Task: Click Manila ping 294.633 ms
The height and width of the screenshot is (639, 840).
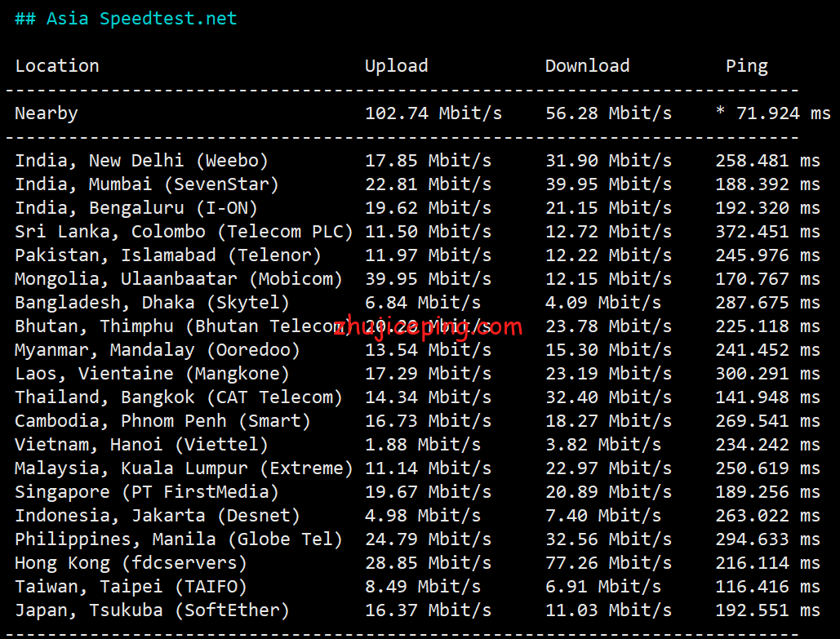Action: pyautogui.click(x=767, y=539)
